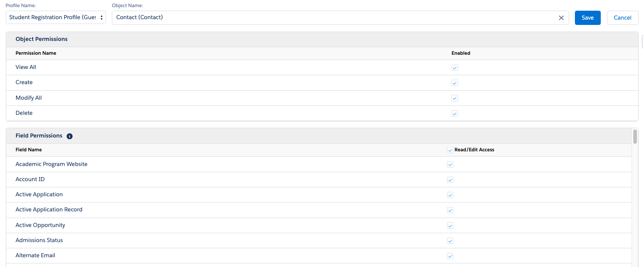Viewport: 644px width, 267px height.
Task: Click the Field Permissions info icon
Action: coord(70,136)
